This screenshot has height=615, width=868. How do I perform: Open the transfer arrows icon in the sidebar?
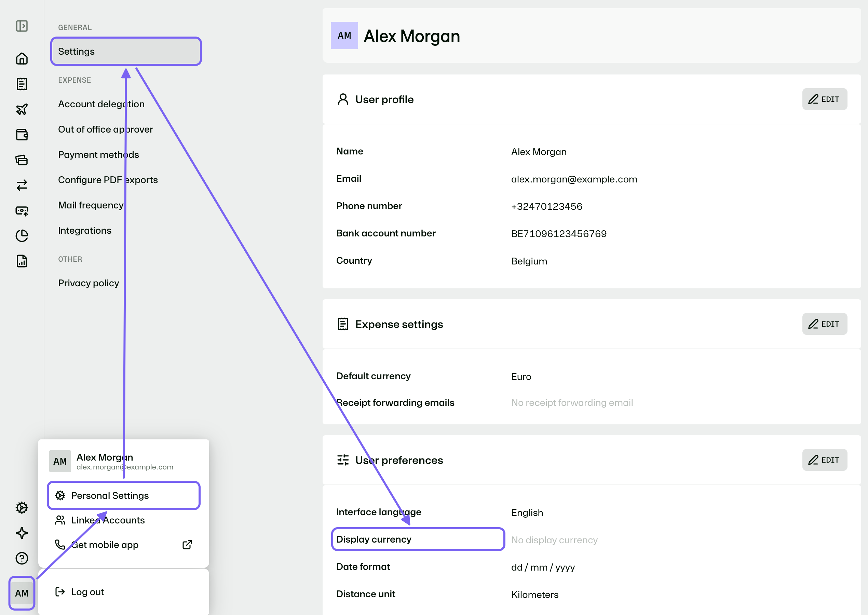coord(22,185)
